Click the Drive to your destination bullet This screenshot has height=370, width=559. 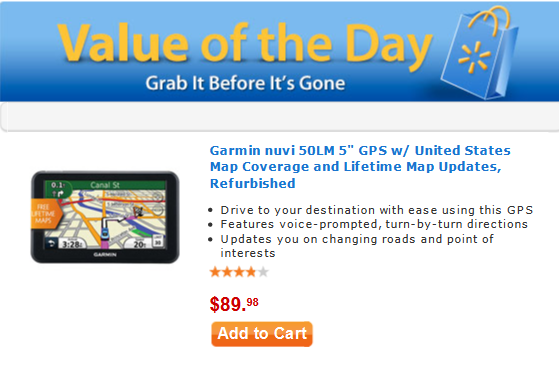point(376,210)
